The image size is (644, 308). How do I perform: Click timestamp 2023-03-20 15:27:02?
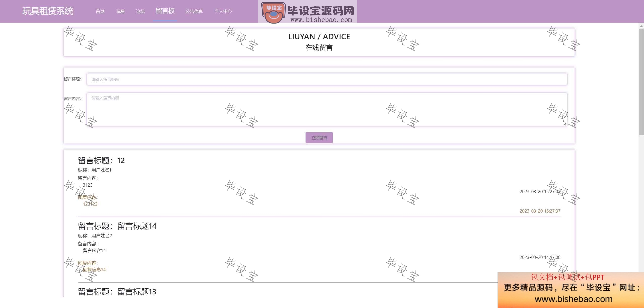coord(540,192)
